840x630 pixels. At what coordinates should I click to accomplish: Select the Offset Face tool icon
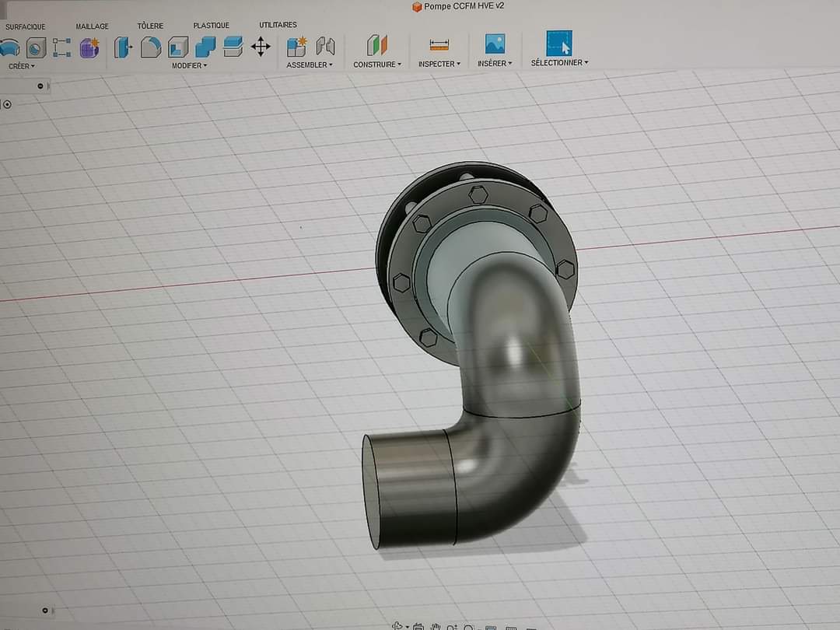click(x=233, y=46)
